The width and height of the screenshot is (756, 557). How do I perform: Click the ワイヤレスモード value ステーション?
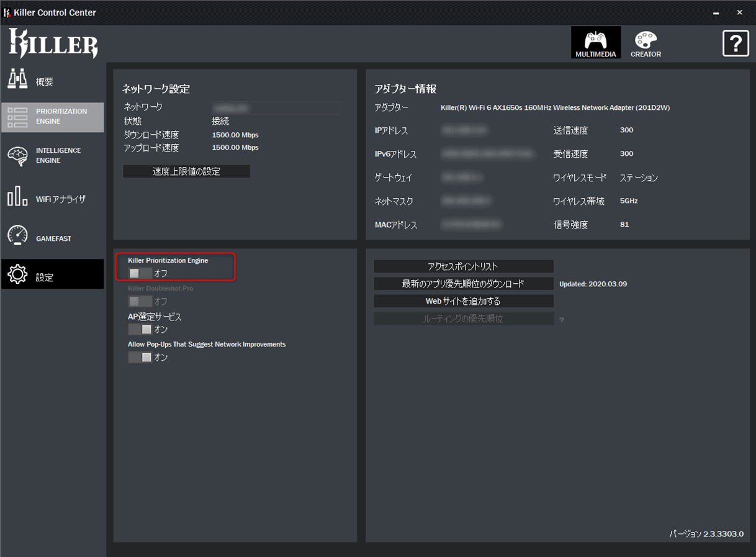pos(639,178)
